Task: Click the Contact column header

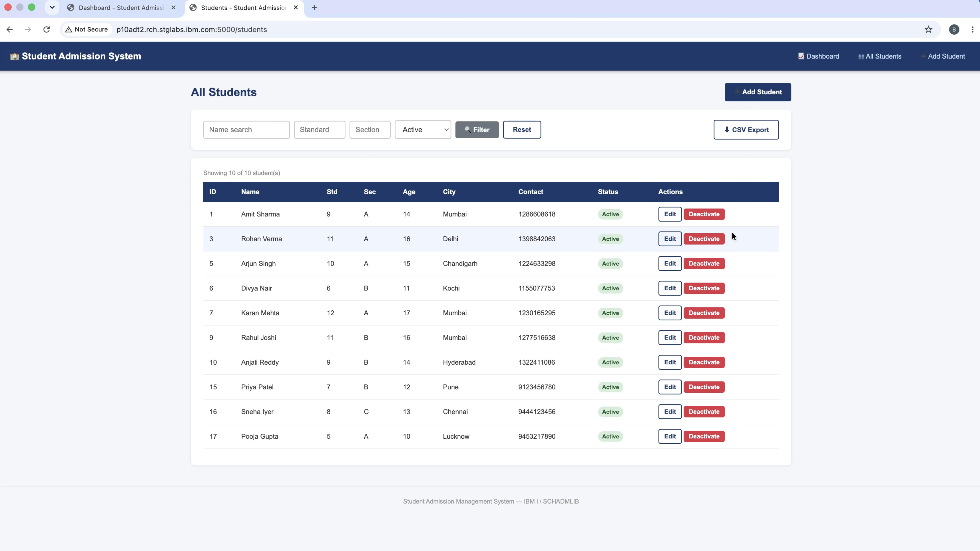Action: [530, 192]
